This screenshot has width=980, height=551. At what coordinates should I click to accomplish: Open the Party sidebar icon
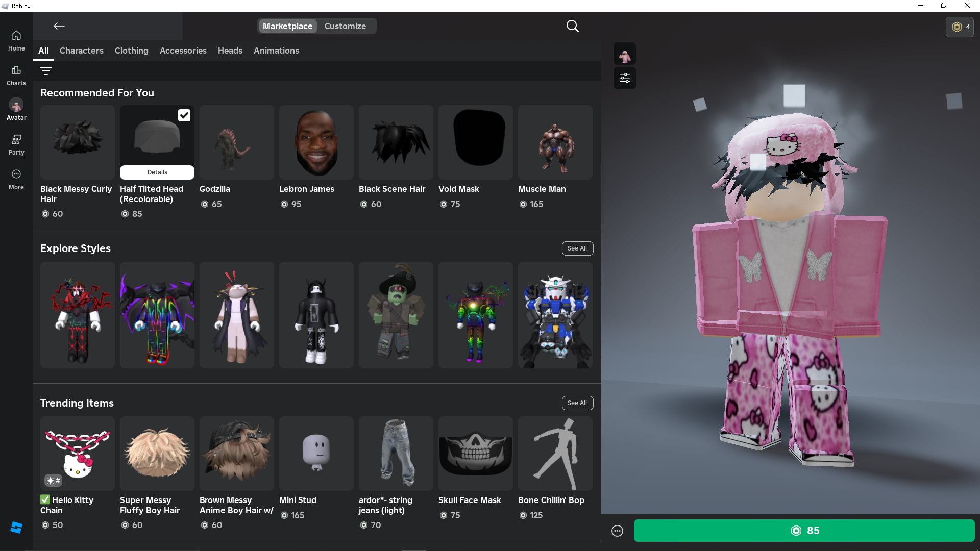[x=16, y=145]
